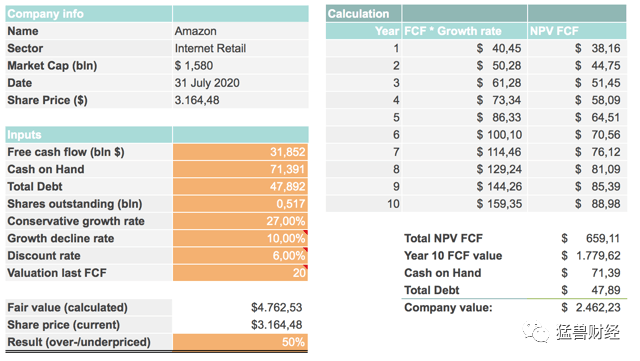This screenshot has width=640, height=361.
Task: Select the Result over-/underpriced 50% cell
Action: (240, 342)
